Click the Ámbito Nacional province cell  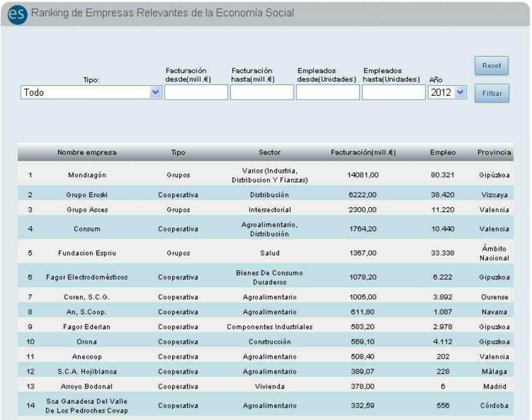(x=494, y=254)
